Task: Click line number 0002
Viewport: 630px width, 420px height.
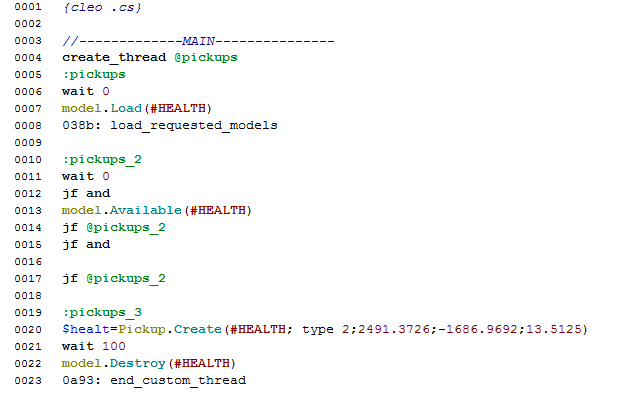Action: [28, 24]
